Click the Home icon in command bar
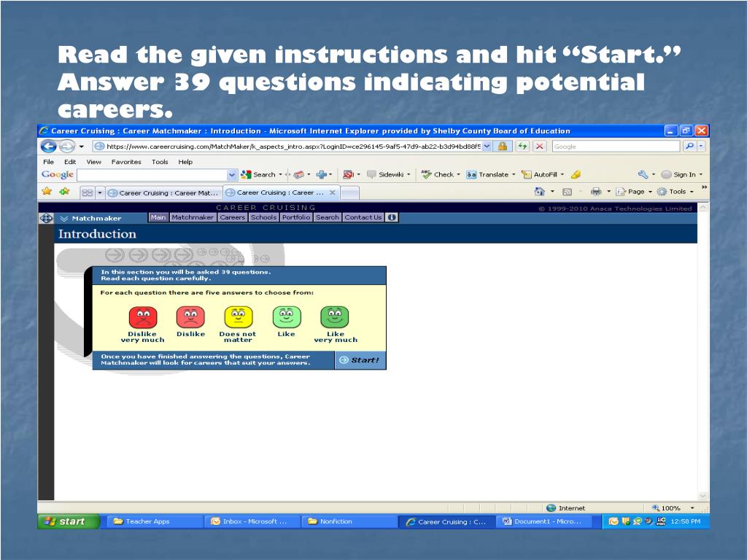 click(x=539, y=192)
